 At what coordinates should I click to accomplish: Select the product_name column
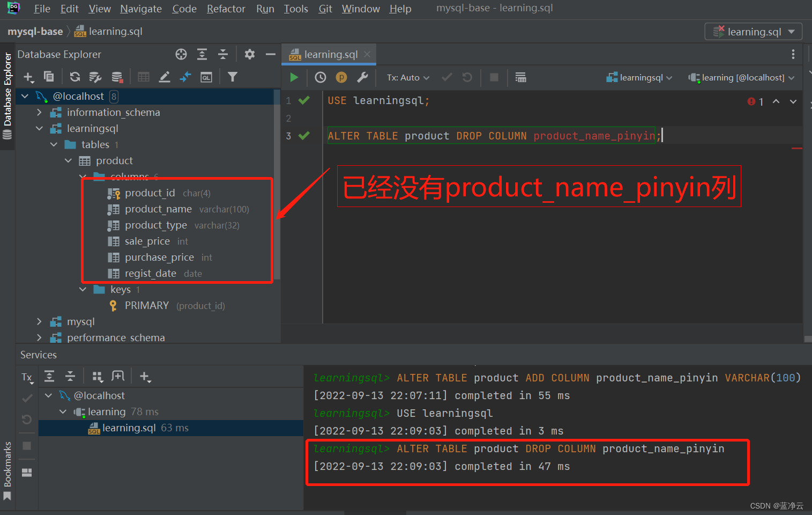[x=158, y=209]
